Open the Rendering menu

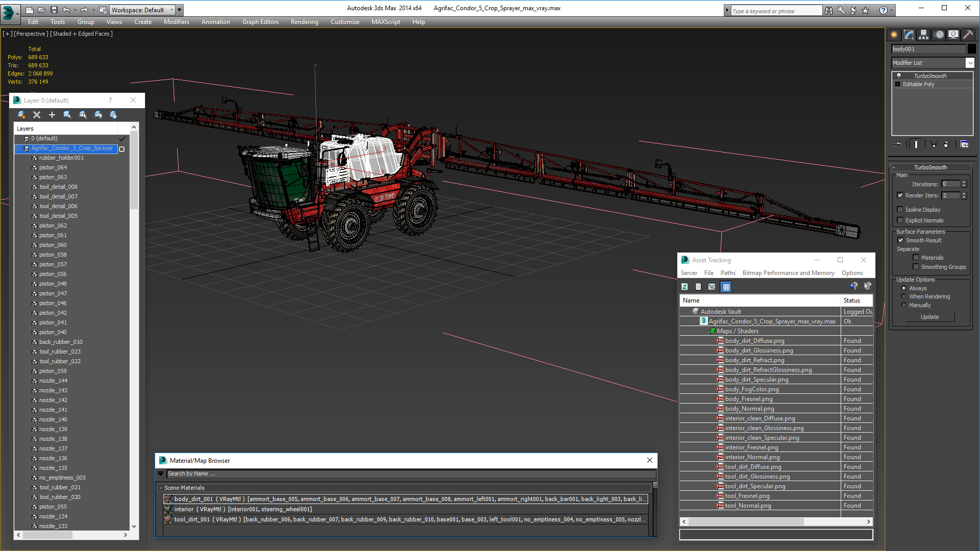[x=305, y=22]
